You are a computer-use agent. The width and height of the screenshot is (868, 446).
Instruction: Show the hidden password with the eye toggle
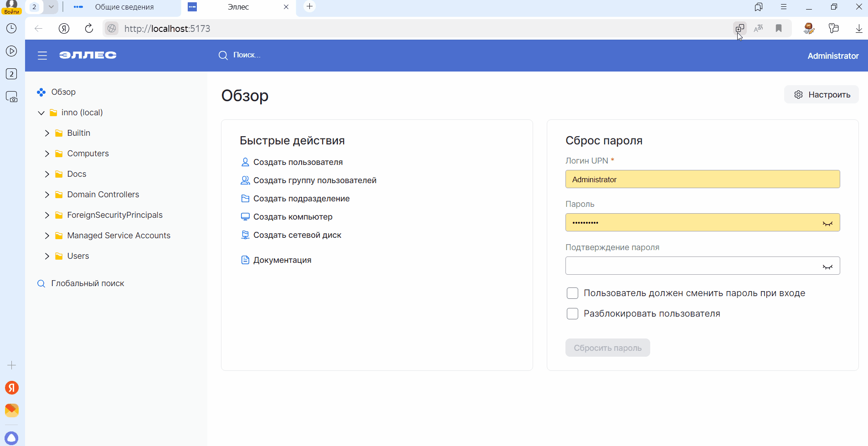828,222
